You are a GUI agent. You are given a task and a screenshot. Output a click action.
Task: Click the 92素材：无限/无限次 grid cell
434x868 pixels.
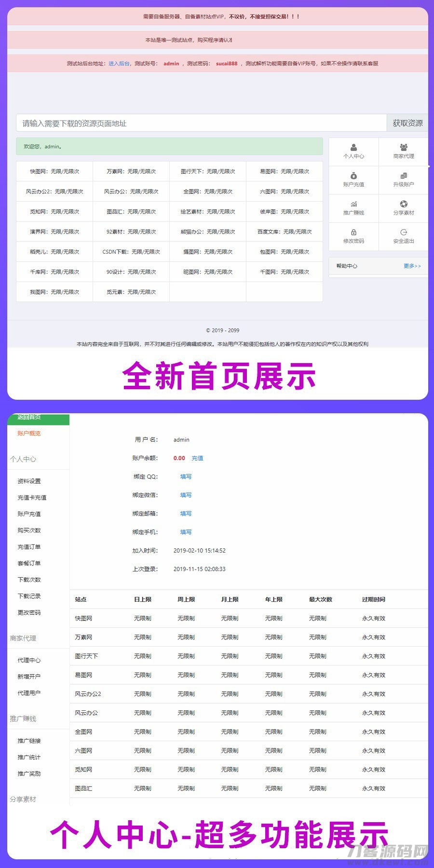131,231
